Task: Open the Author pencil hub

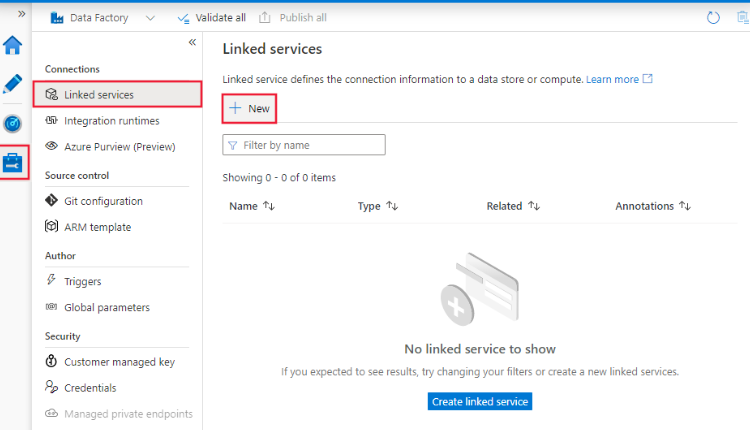Action: coord(12,84)
